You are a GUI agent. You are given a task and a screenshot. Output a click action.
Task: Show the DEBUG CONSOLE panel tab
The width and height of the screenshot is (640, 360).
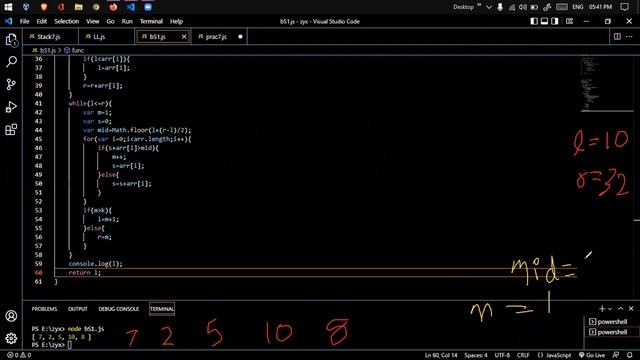click(x=118, y=309)
